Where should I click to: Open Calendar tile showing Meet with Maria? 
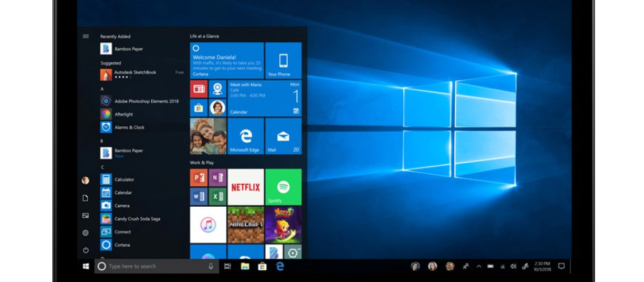tap(264, 98)
